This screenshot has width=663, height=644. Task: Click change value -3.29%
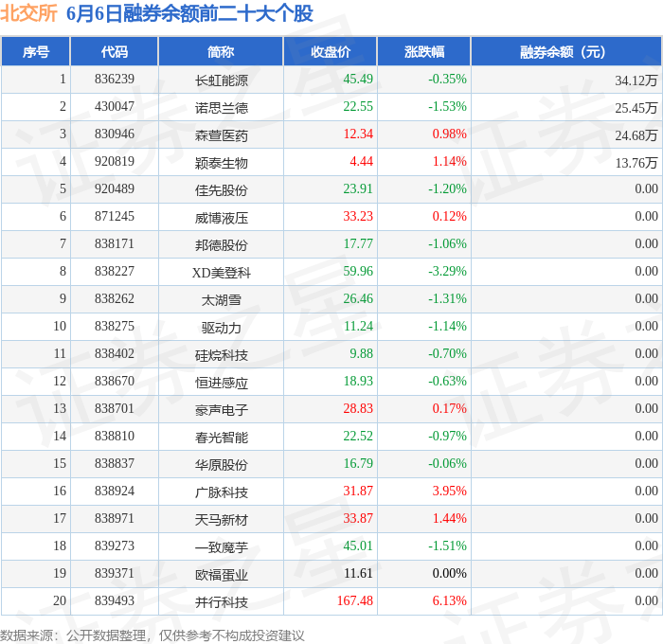coord(447,272)
